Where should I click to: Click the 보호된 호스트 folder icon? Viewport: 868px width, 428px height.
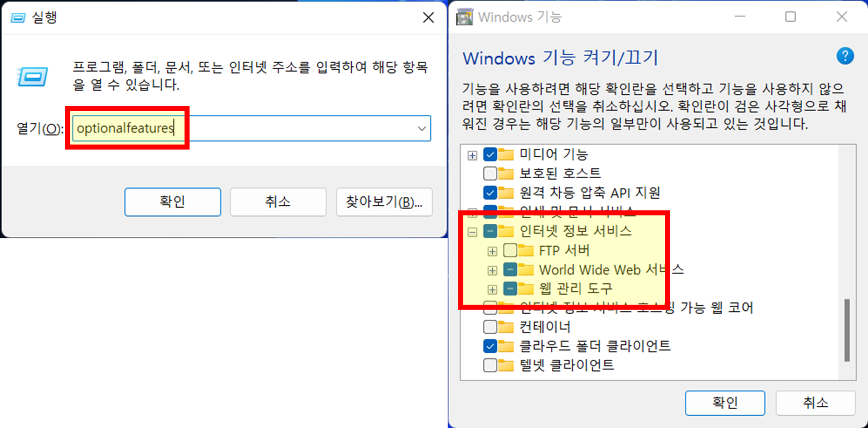click(x=506, y=173)
